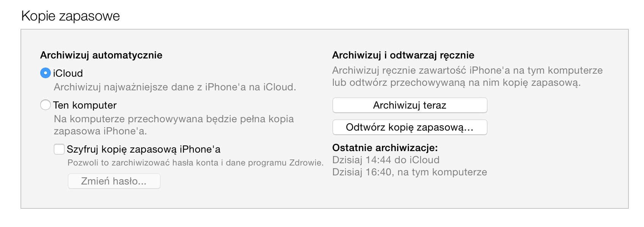Click the 'iCloud' option label text
This screenshot has width=644, height=227.
click(68, 73)
